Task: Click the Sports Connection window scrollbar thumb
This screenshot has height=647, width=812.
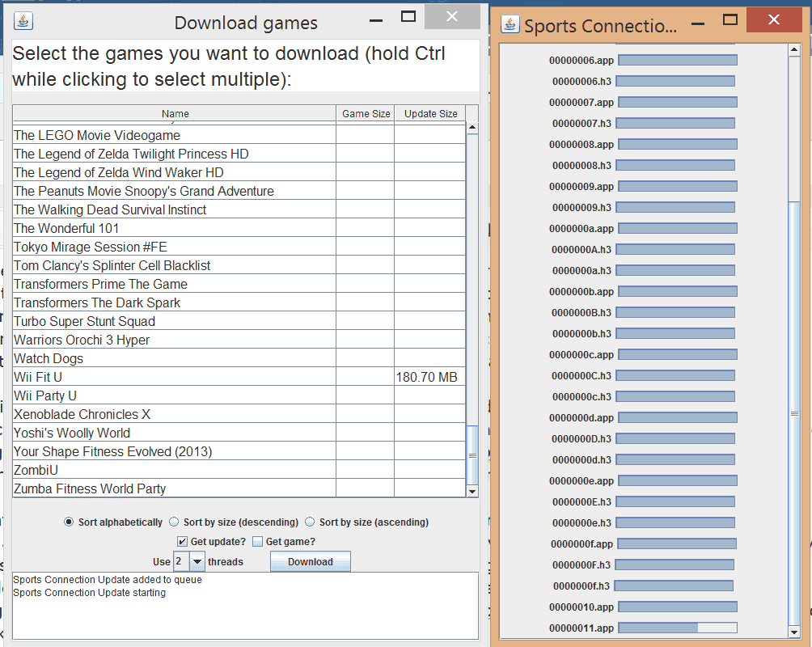Action: click(794, 413)
